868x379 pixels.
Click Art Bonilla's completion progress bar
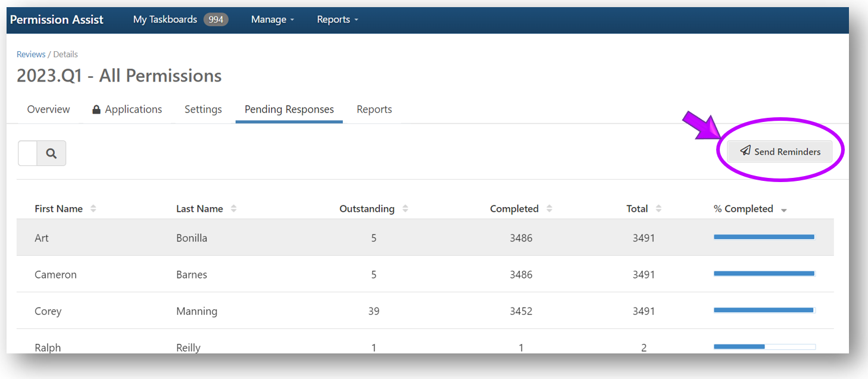(x=764, y=237)
